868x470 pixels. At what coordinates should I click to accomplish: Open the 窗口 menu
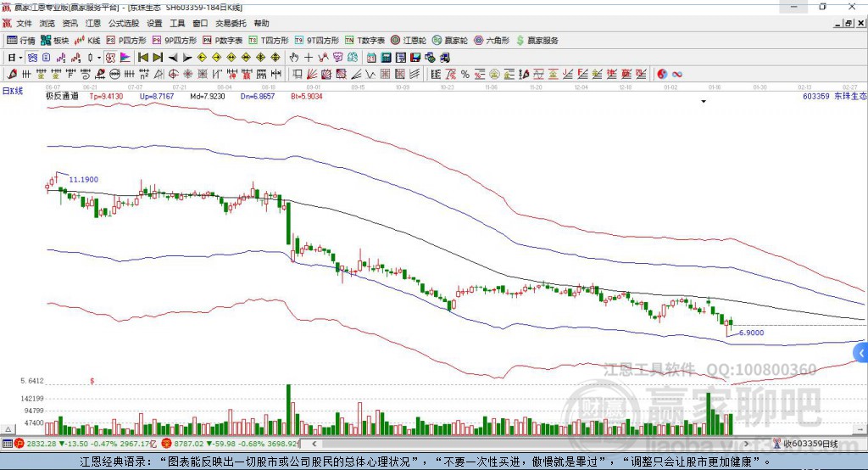200,23
